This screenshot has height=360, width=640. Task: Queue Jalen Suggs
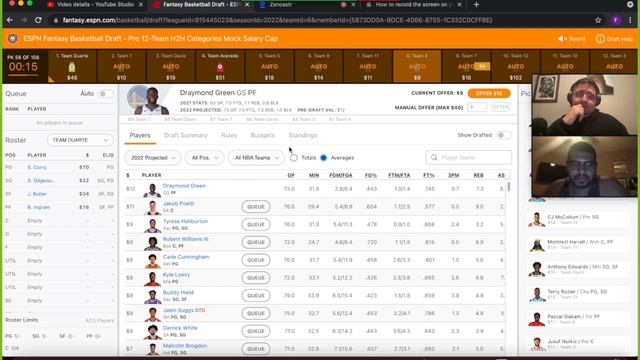pyautogui.click(x=256, y=313)
